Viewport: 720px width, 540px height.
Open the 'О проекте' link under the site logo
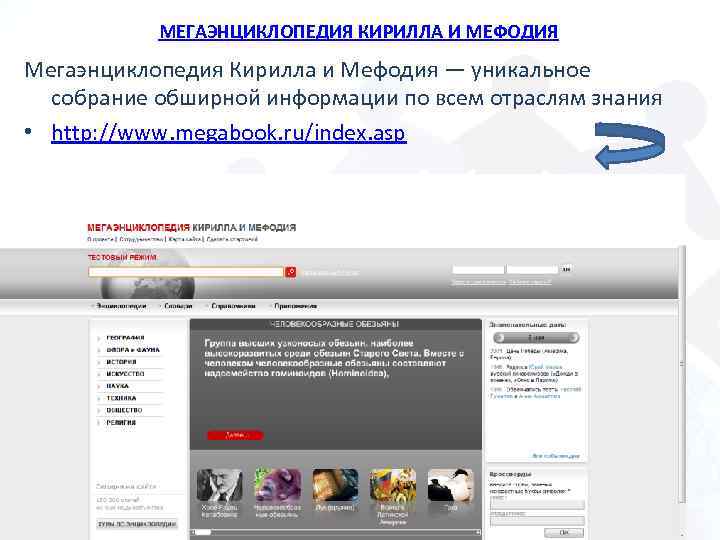pos(100,239)
